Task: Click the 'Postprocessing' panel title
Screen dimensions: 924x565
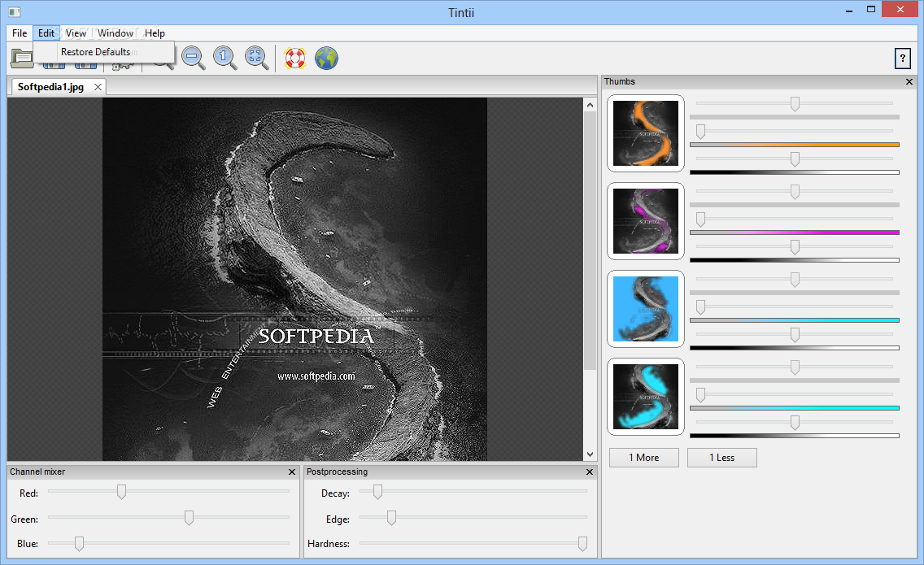Action: [x=337, y=472]
